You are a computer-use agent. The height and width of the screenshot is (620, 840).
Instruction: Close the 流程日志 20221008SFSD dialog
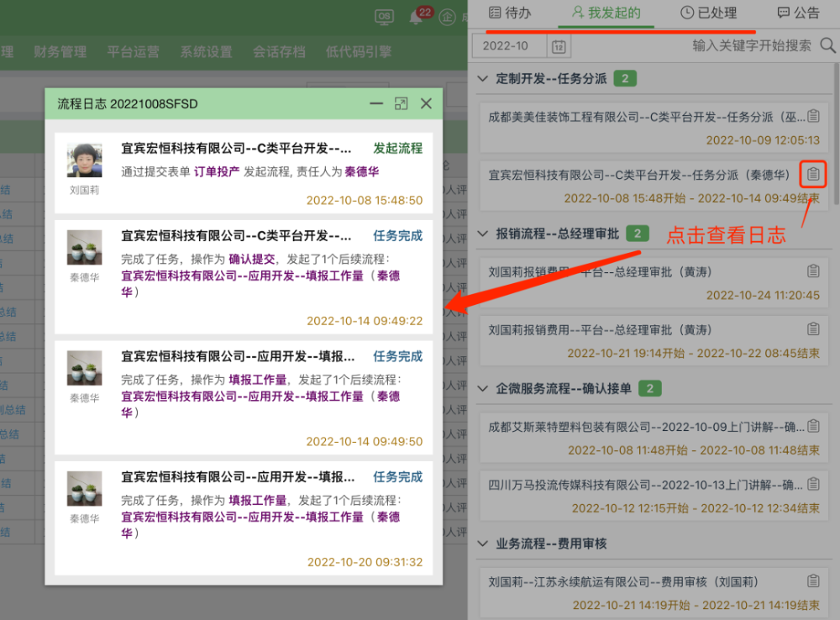coord(426,103)
